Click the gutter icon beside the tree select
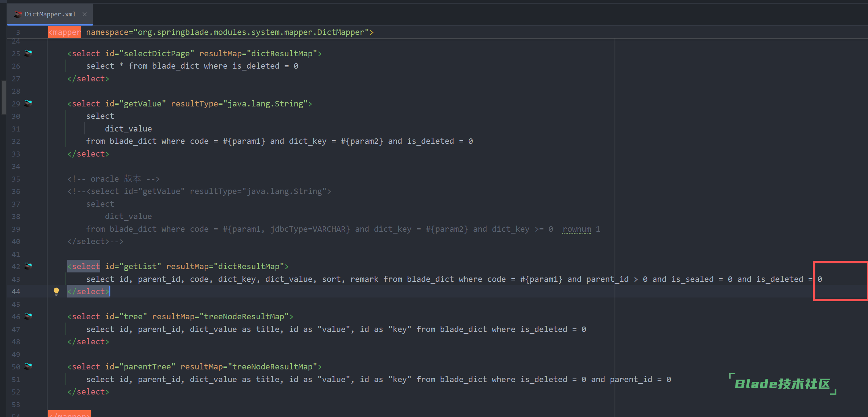The width and height of the screenshot is (868, 417). coord(28,316)
